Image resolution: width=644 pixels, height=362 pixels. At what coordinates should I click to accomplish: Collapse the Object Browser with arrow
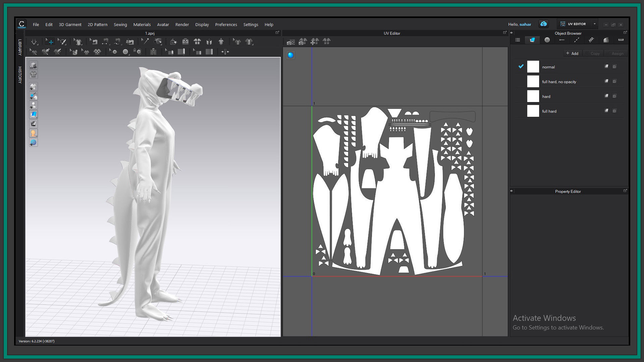[x=512, y=33]
